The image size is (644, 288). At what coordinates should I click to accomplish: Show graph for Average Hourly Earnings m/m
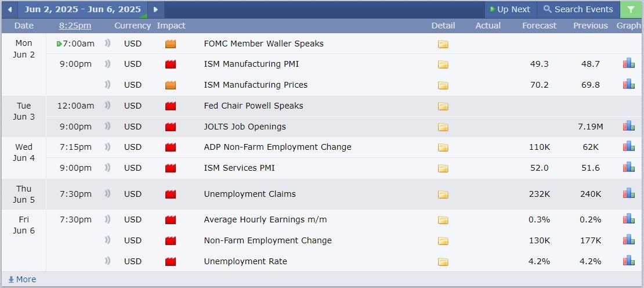tap(628, 218)
